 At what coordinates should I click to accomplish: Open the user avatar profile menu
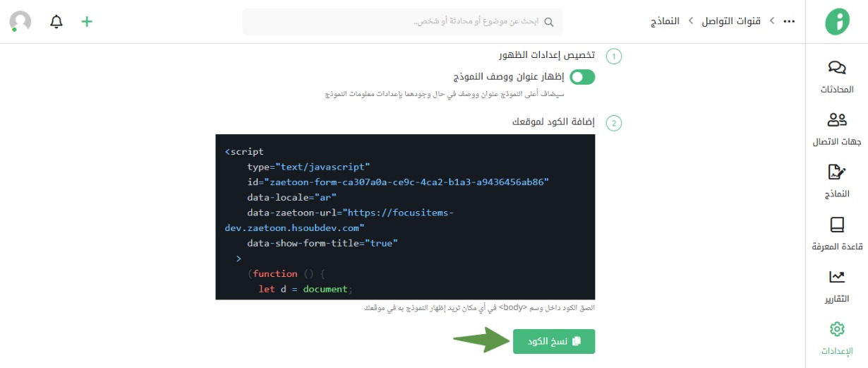(20, 22)
